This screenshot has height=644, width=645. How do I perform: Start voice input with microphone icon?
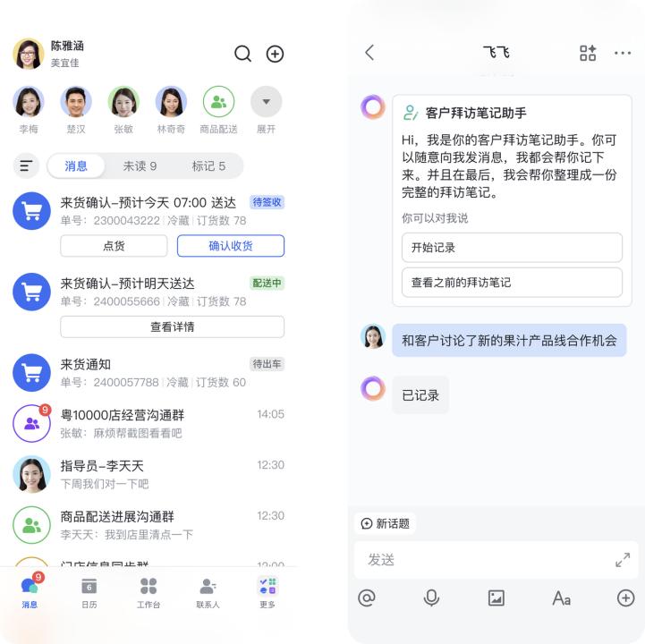click(x=431, y=597)
